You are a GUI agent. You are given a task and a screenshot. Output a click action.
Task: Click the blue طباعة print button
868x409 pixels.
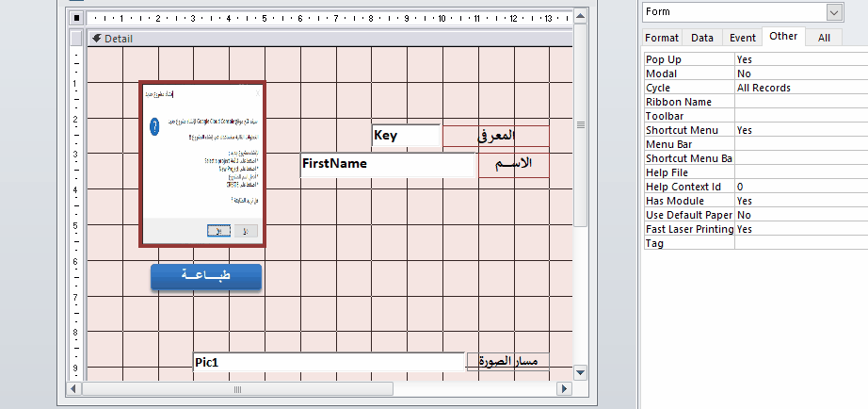[x=205, y=276]
